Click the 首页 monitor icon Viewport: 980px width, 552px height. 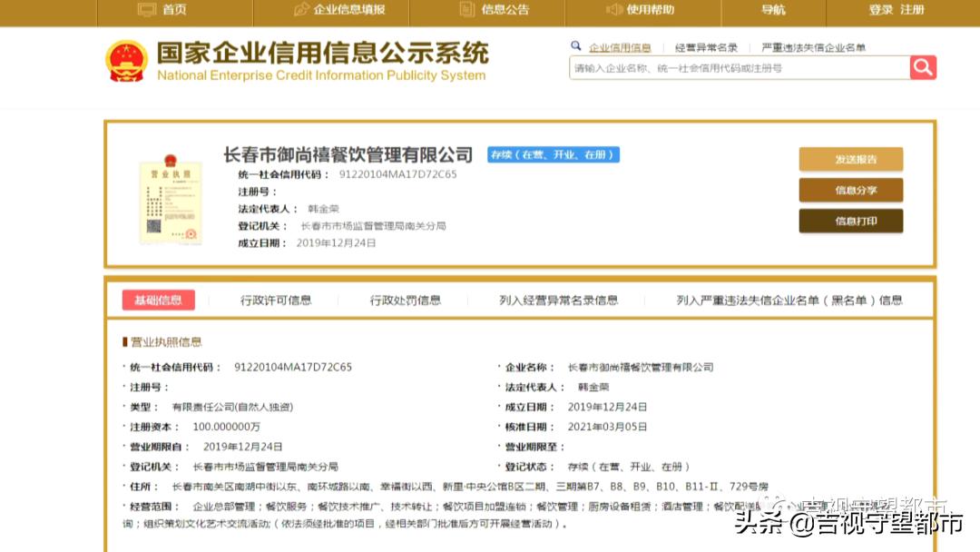147,9
